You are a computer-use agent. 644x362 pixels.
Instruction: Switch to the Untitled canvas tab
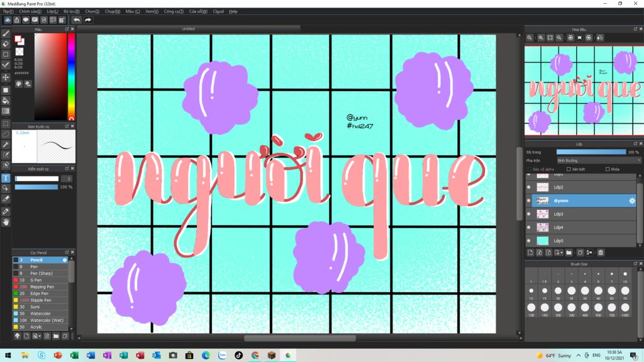[189, 29]
